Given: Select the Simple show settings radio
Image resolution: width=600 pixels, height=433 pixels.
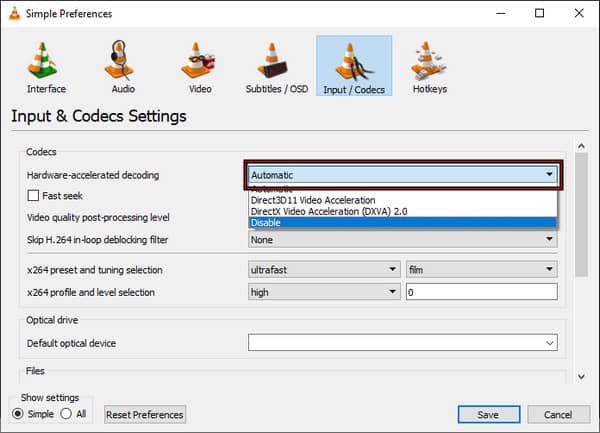Looking at the screenshot, I should pyautogui.click(x=18, y=413).
